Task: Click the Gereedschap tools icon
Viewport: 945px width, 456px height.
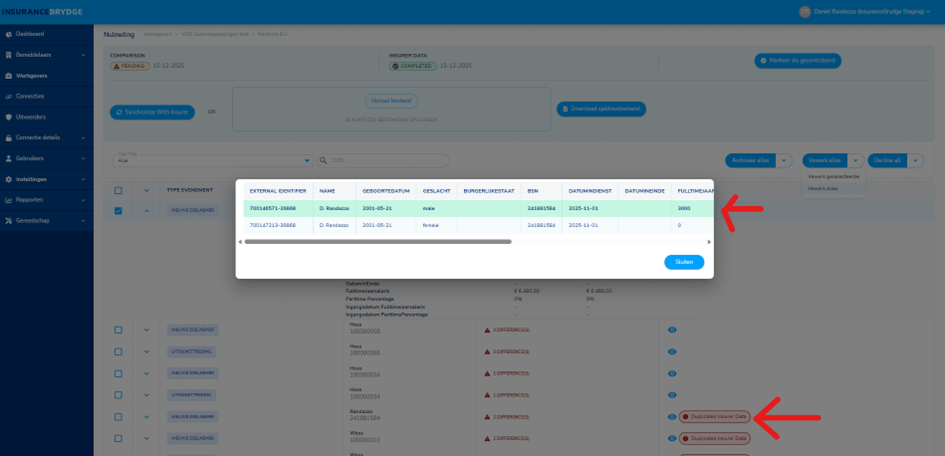Action: [8, 220]
